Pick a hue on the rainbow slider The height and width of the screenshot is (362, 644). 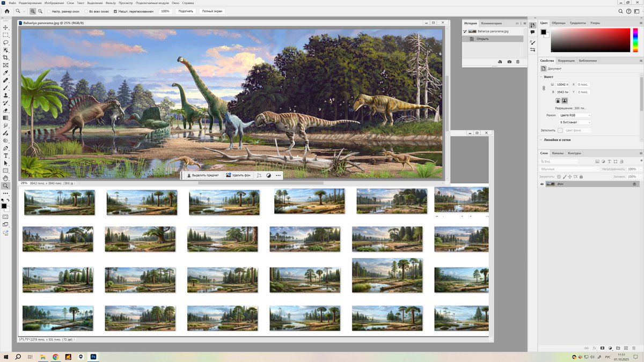click(x=636, y=40)
